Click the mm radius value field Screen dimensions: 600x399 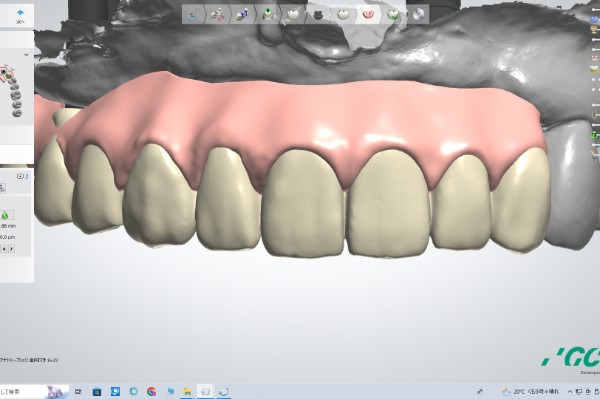(8, 226)
